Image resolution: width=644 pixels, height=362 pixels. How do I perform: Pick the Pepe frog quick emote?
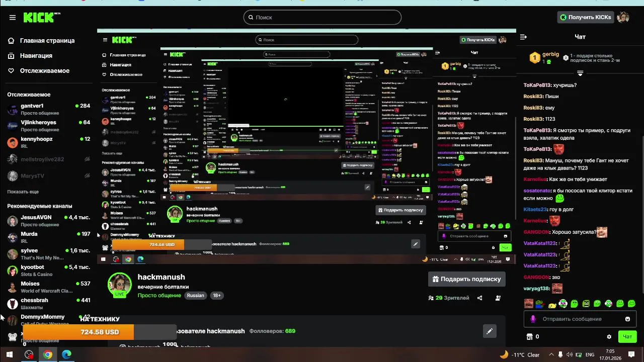(540, 304)
